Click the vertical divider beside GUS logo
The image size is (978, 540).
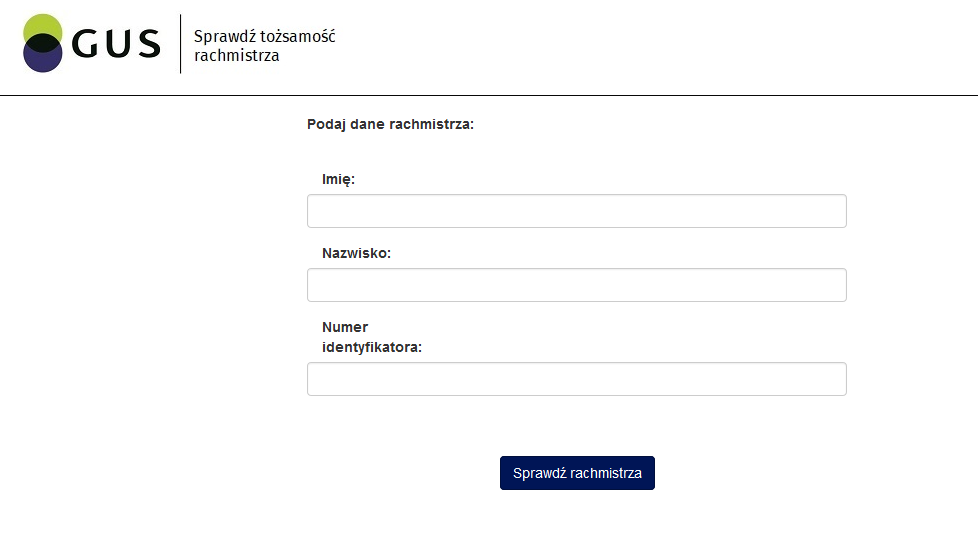click(x=181, y=44)
